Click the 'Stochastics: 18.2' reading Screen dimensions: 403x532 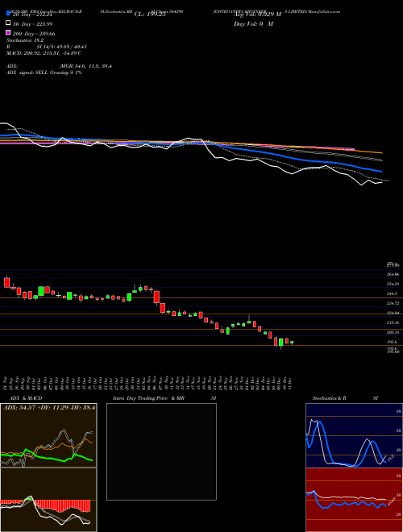[23, 40]
